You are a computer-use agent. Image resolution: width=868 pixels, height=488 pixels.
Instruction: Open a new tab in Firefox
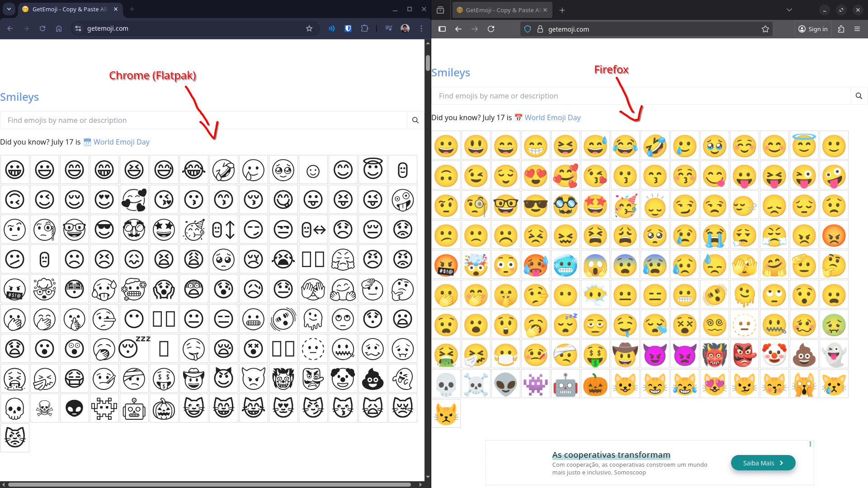(x=562, y=10)
